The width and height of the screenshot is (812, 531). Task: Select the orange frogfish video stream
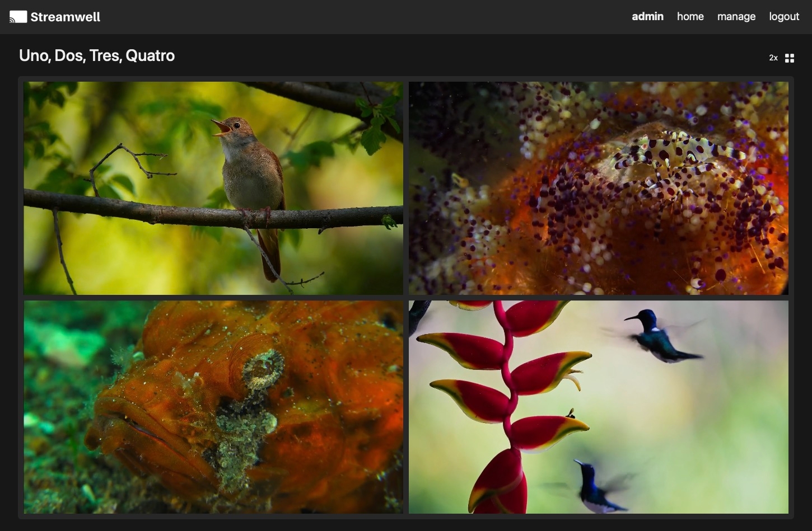tap(213, 407)
